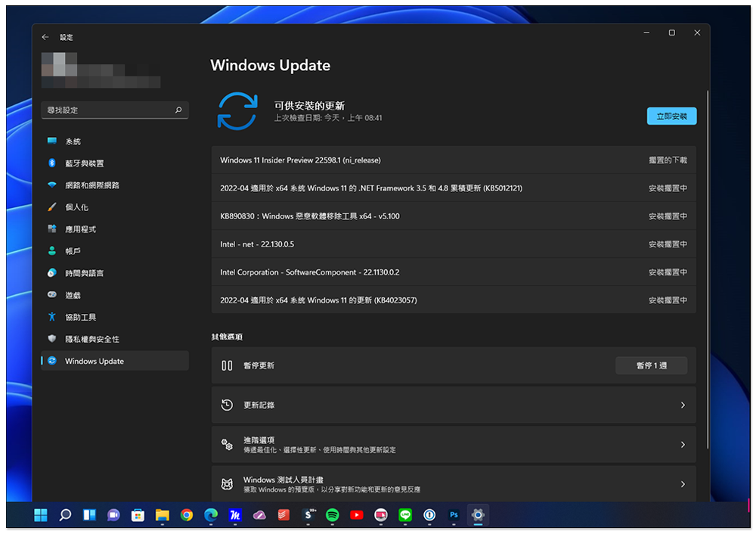Launch Photoshop from the taskbar
The width and height of the screenshot is (756, 534).
[x=454, y=515]
